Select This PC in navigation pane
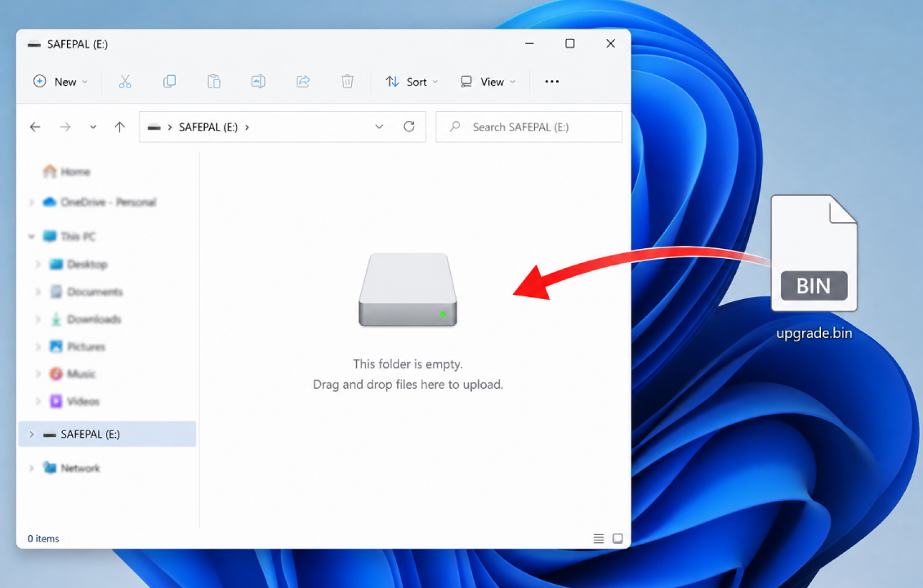Screen dimensions: 923x588 pos(69,237)
